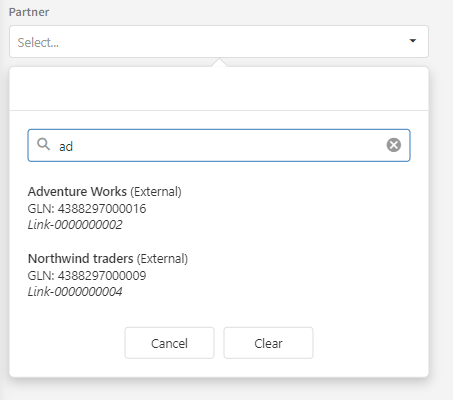Viewport: 453px width, 400px height.
Task: Click the Link-0000000002 entry
Action: (75, 225)
